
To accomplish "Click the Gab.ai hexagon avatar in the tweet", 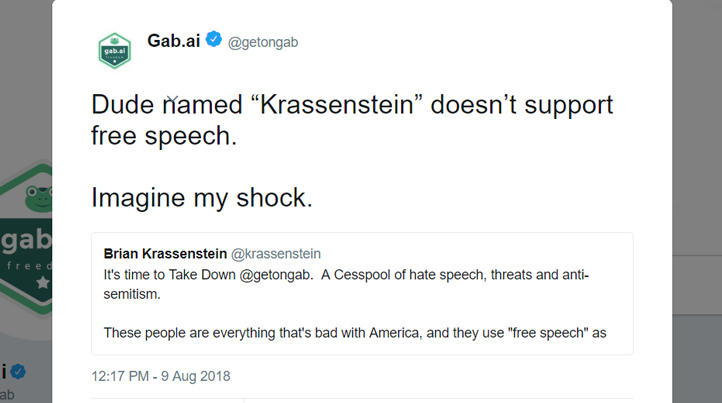I will tap(115, 50).
